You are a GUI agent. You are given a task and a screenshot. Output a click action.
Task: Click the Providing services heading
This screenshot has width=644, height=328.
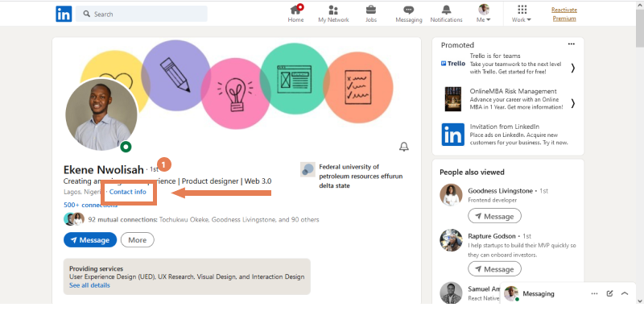click(x=96, y=269)
